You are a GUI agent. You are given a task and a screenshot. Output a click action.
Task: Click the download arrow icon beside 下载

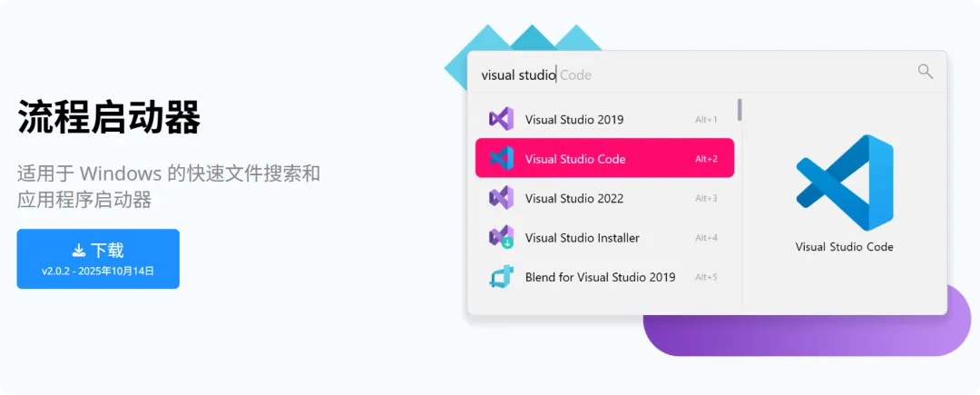click(79, 251)
